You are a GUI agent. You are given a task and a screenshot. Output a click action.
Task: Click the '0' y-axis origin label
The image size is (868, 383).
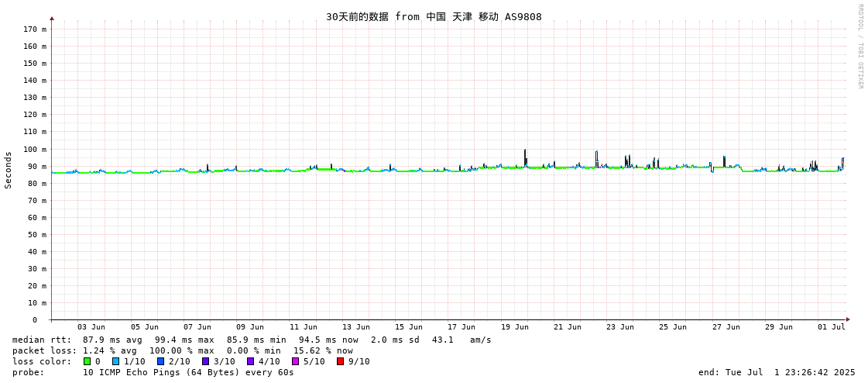(x=34, y=320)
